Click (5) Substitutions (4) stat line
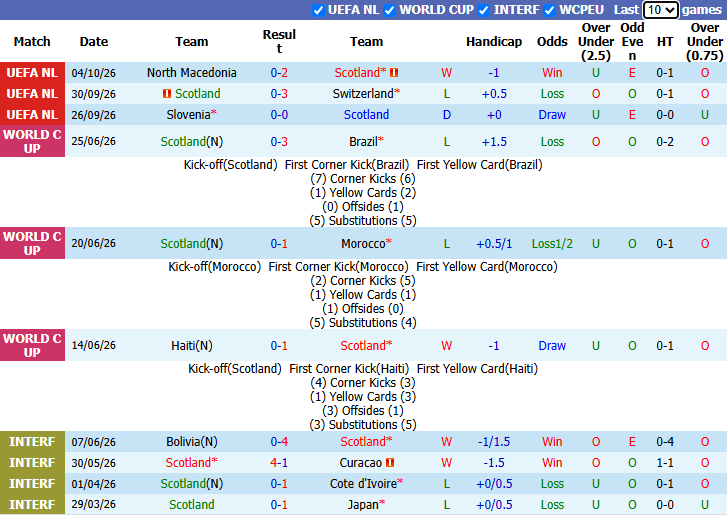This screenshot has width=727, height=515. pos(363,322)
